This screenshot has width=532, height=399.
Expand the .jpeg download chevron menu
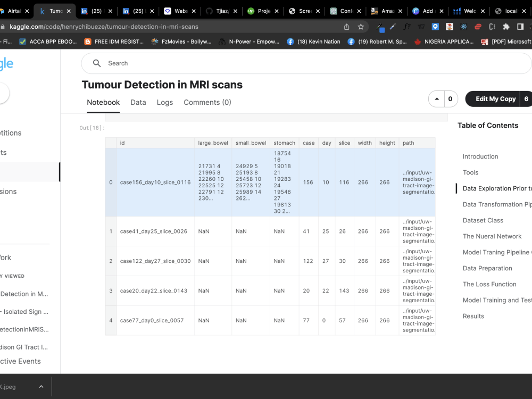click(41, 386)
